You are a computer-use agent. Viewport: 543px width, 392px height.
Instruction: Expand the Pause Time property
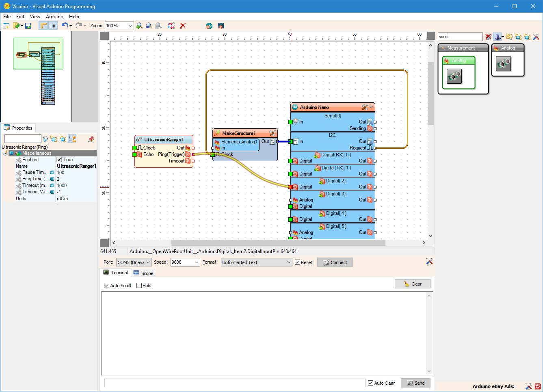52,173
